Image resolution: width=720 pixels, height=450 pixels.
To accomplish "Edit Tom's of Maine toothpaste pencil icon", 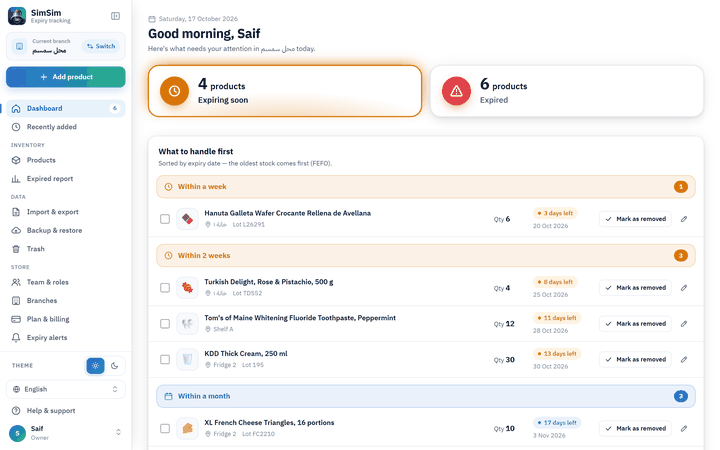I will point(684,324).
